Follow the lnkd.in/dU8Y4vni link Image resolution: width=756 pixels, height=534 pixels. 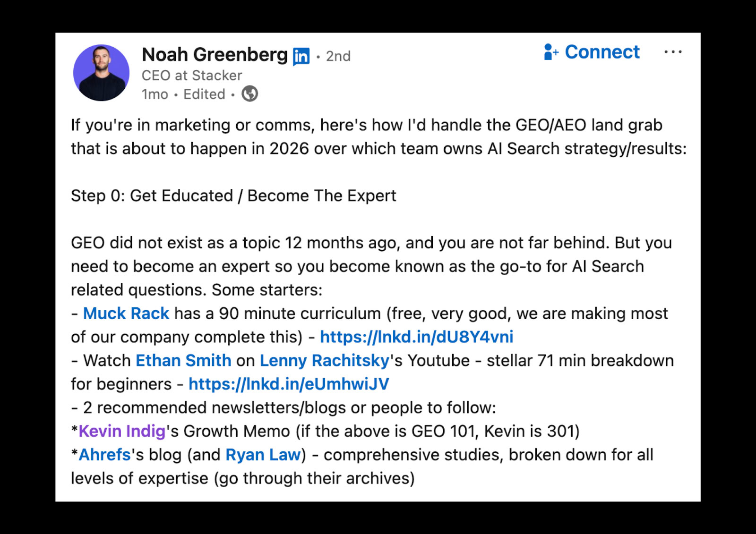click(x=417, y=337)
